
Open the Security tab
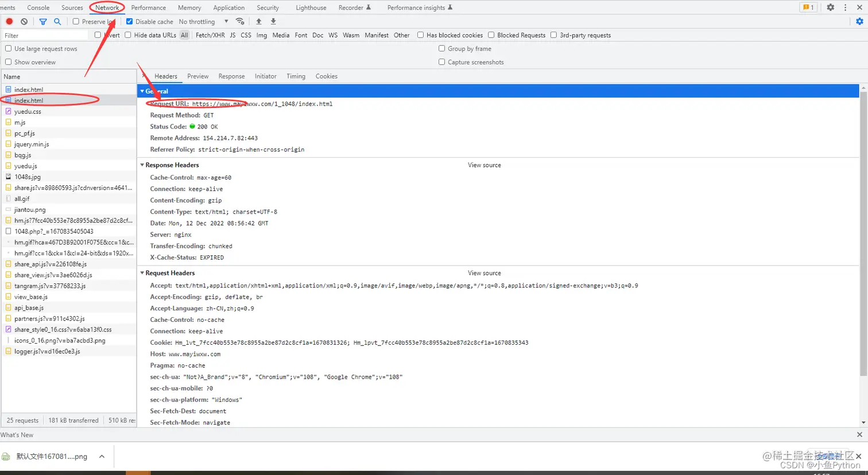(268, 7)
